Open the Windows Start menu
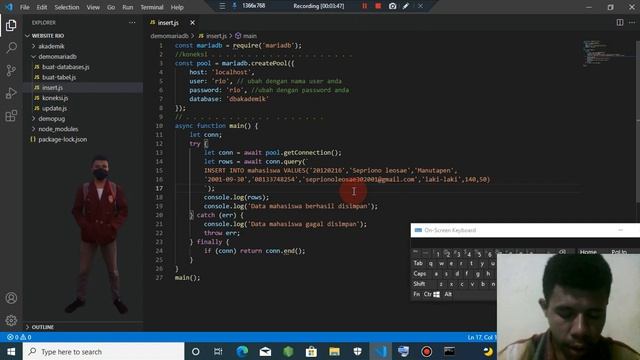The image size is (640, 360). pos(11,351)
